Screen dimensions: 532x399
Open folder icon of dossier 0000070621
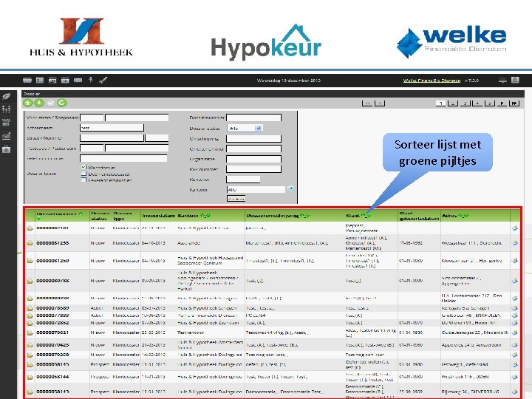coord(30,332)
